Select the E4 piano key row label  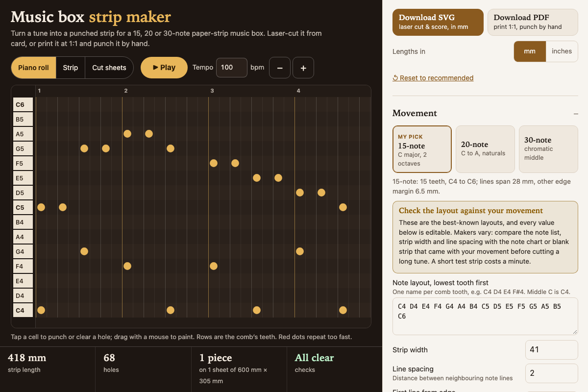(x=23, y=281)
